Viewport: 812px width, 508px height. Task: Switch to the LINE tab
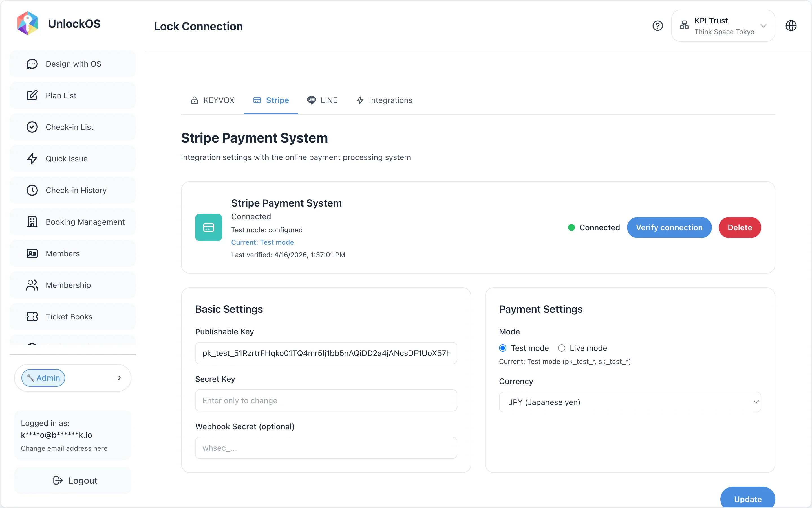[x=322, y=100]
